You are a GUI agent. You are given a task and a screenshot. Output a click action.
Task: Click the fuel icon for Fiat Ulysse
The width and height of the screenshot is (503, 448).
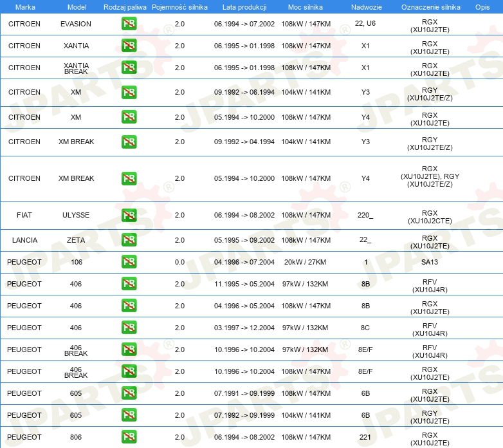coord(129,215)
